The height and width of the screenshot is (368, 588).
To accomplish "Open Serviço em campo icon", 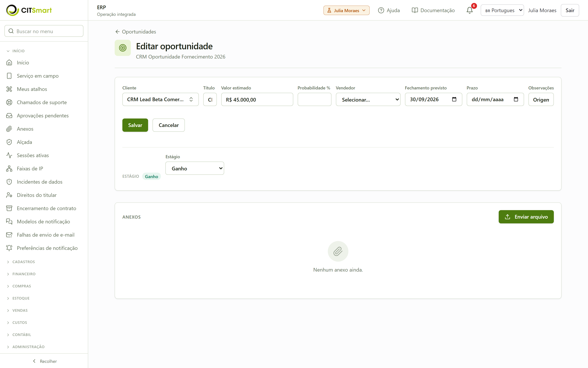I will coord(9,76).
